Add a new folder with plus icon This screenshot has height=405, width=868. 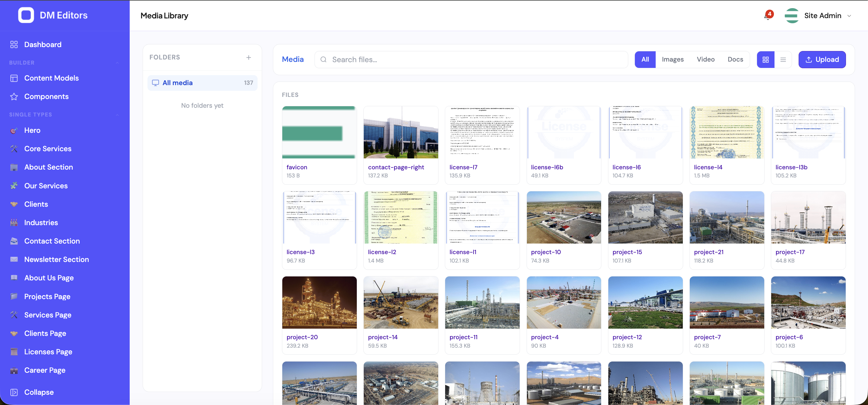tap(249, 57)
